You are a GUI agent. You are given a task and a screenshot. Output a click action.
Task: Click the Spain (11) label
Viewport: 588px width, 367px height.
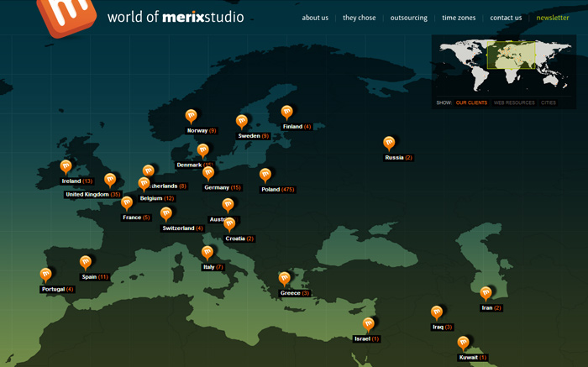(95, 277)
